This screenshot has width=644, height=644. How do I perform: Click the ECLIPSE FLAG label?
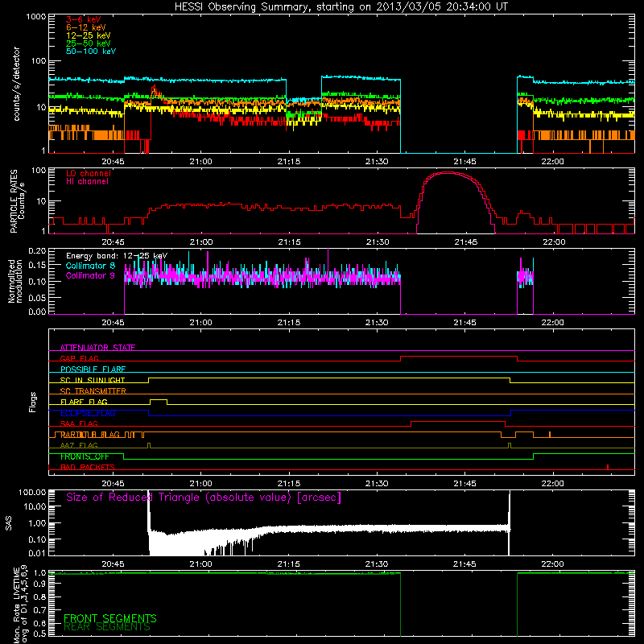[88, 413]
